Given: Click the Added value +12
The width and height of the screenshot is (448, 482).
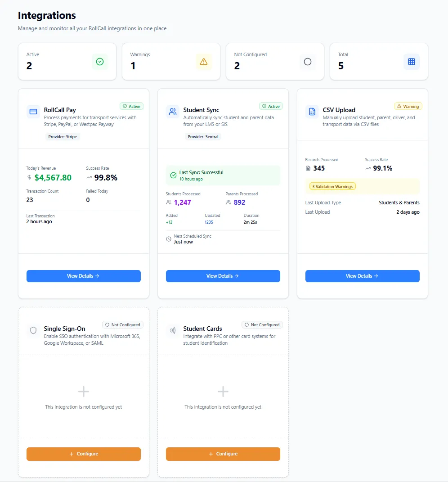Looking at the screenshot, I should coord(169,222).
